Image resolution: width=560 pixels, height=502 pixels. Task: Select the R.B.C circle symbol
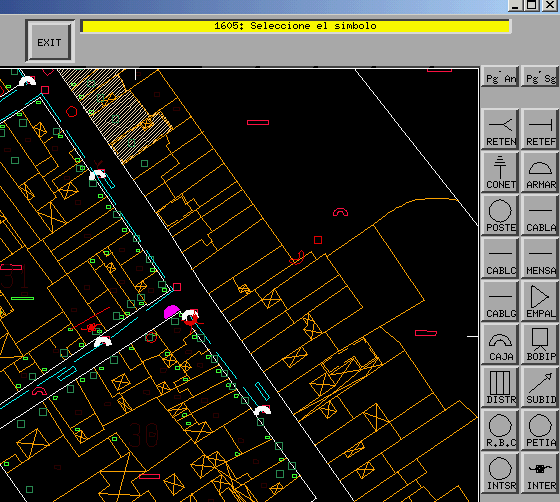point(500,430)
